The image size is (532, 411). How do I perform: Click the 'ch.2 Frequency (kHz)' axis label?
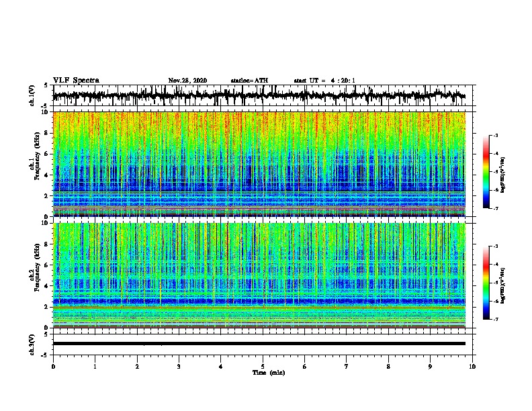click(35, 267)
